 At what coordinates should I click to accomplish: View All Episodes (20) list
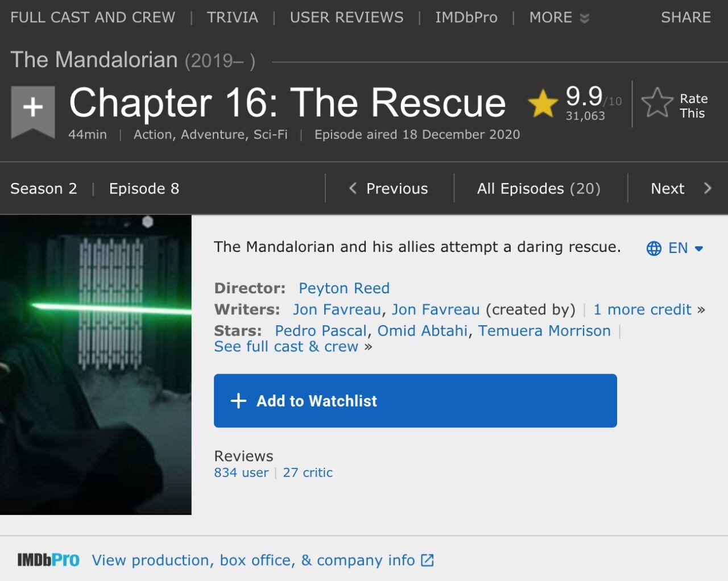tap(539, 189)
